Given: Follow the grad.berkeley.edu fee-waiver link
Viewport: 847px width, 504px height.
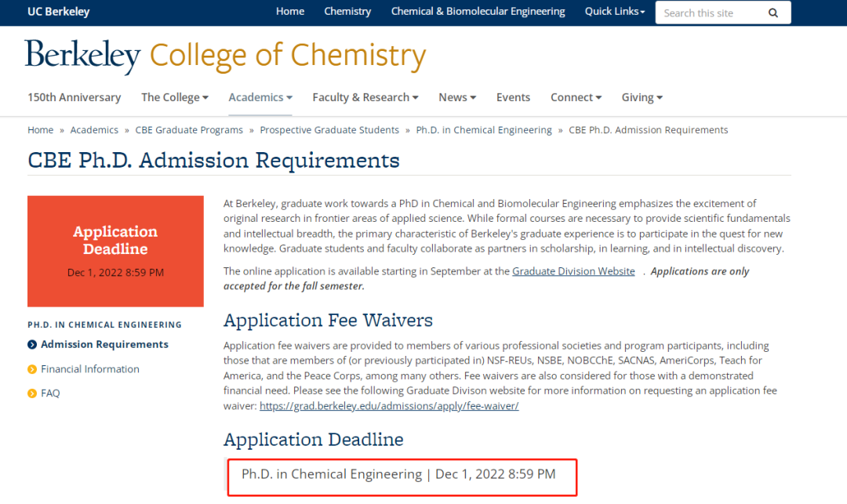Looking at the screenshot, I should [x=389, y=406].
